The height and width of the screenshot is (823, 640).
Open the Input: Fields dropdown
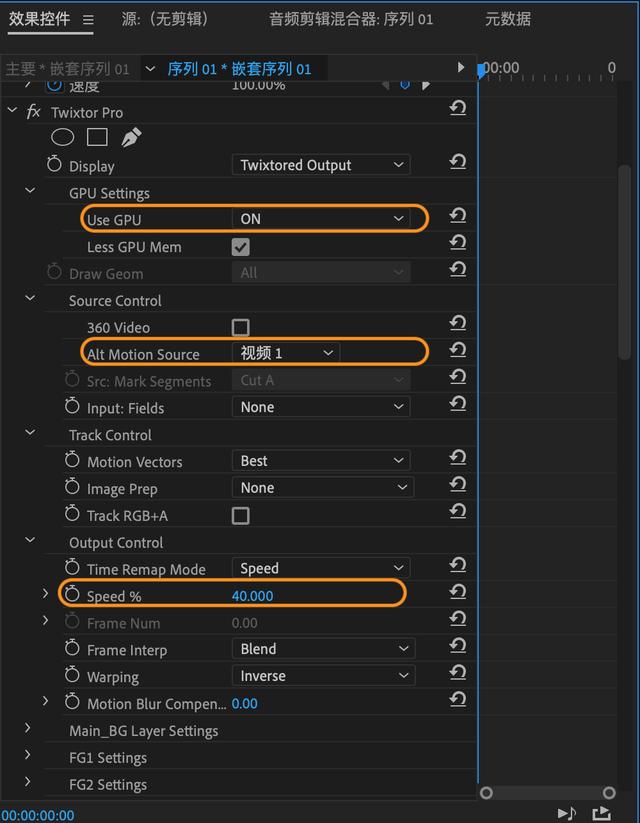coord(321,407)
